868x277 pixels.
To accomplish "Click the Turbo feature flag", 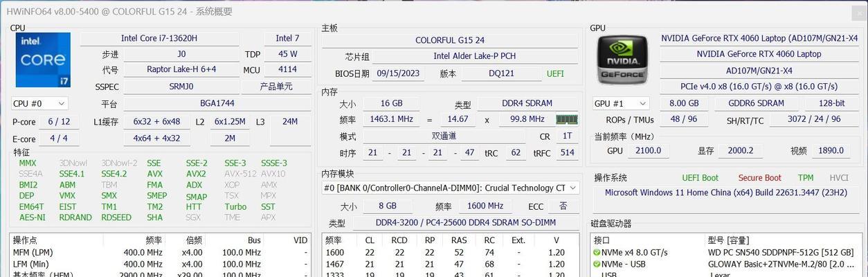I will point(235,206).
